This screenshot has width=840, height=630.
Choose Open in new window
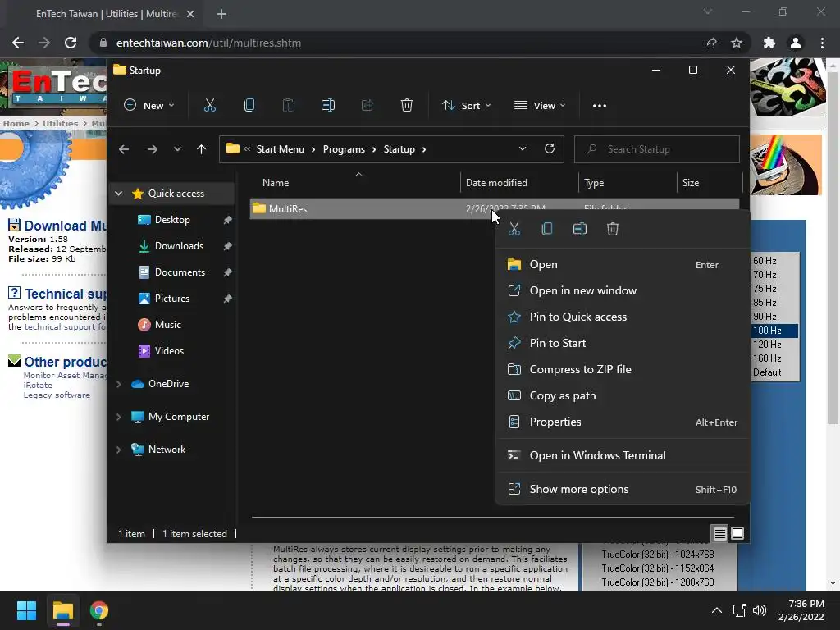622,291
